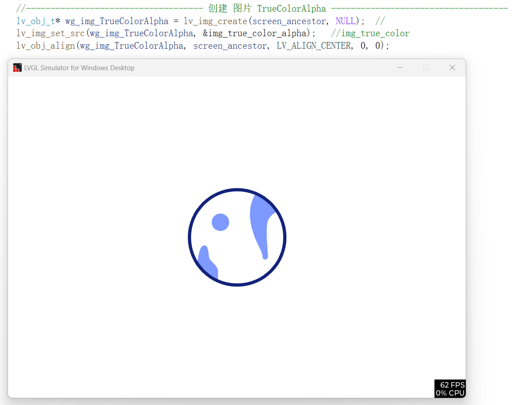Image resolution: width=532 pixels, height=405 pixels.
Task: Click the lv_obj_t type keyword
Action: tap(35, 21)
